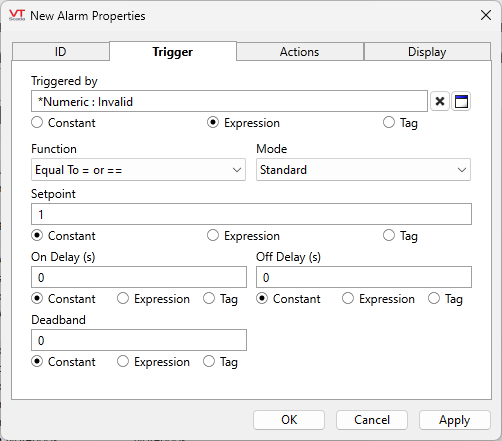Confirm the alarm settings with OK
Image resolution: width=502 pixels, height=441 pixels.
(x=289, y=420)
